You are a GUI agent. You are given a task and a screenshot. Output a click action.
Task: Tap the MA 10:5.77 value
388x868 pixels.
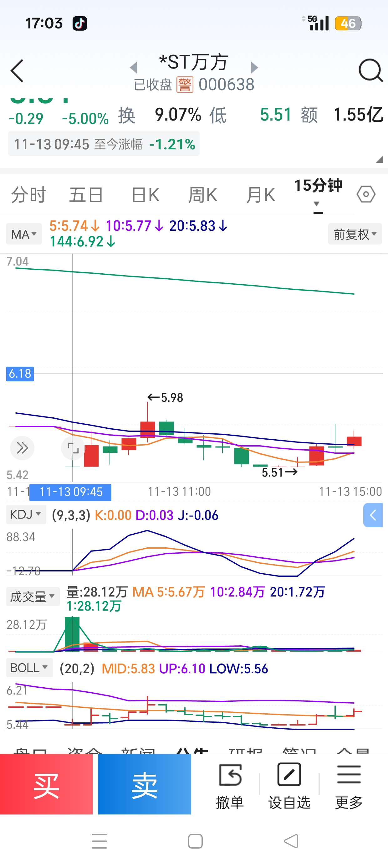(x=134, y=225)
